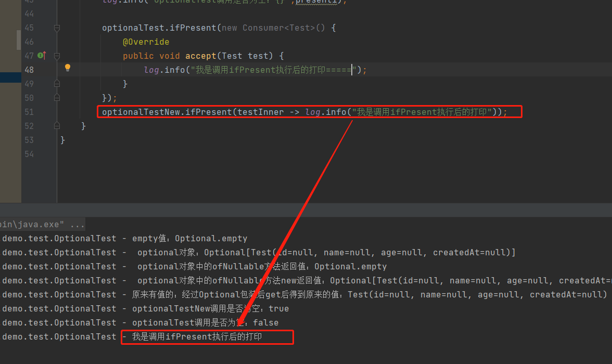The height and width of the screenshot is (364, 612).
Task: Click the @Override annotation
Action: 146,42
